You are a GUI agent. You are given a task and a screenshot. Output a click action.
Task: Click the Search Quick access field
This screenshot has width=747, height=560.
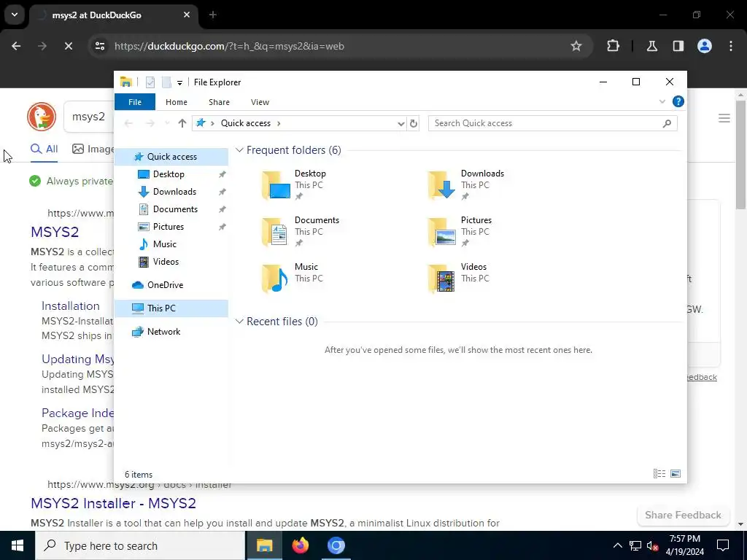(x=553, y=123)
